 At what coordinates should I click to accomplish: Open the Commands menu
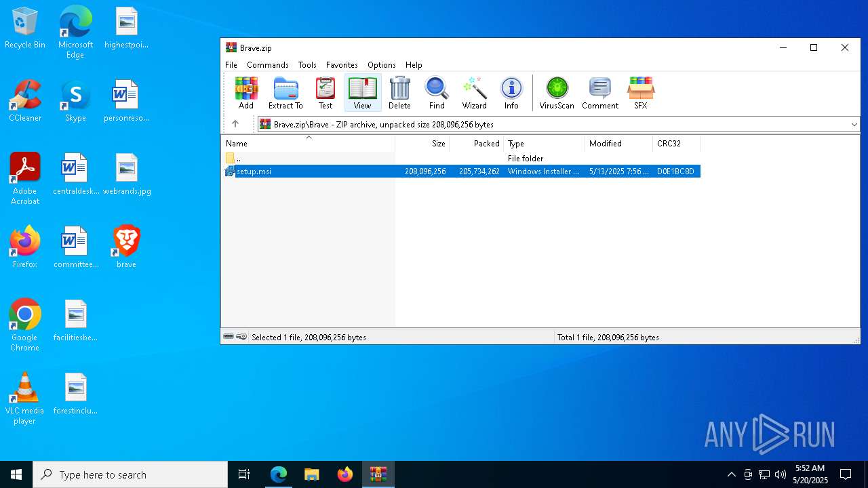tap(268, 65)
